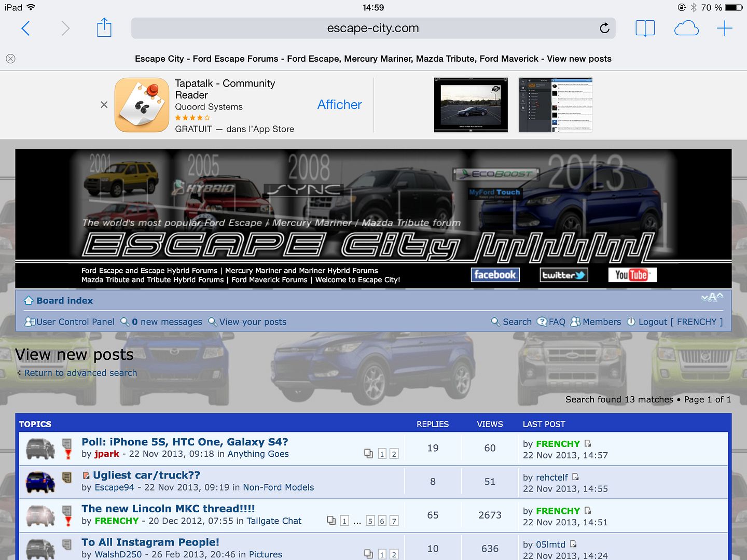This screenshot has width=747, height=560.
Task: Open the Facebook badge in banner
Action: click(495, 275)
